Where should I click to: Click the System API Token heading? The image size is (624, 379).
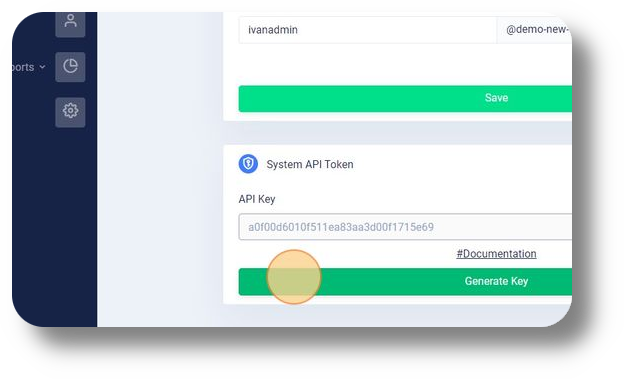coord(310,164)
